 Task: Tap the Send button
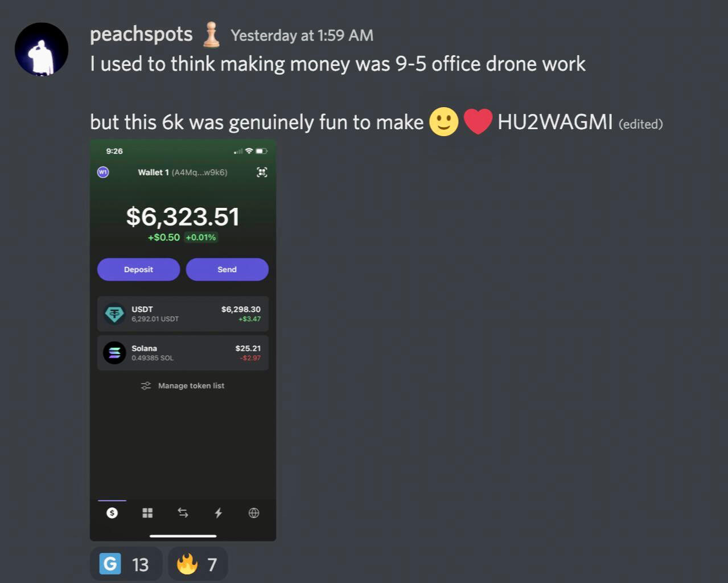coord(227,269)
